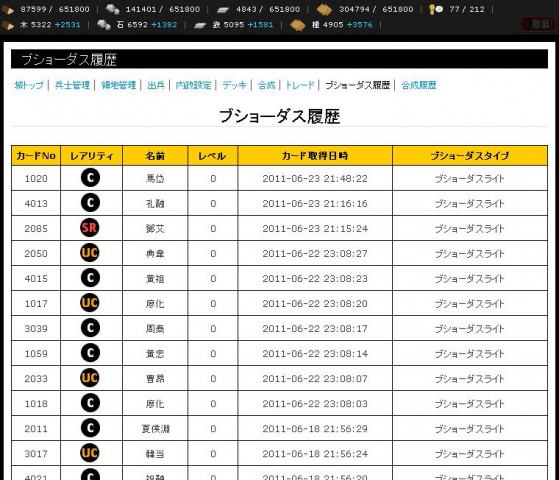
Task: Click timestamp 2011-06-23 21:16:16
Action: pos(315,203)
